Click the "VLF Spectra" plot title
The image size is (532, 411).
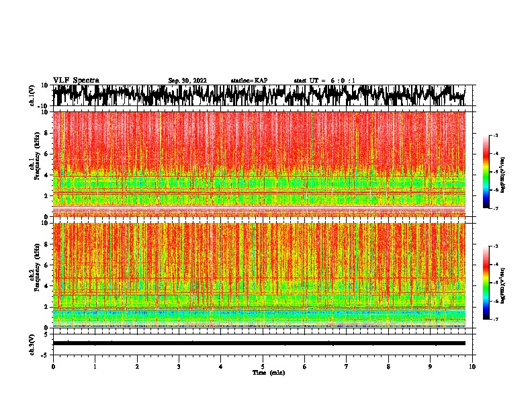76,81
